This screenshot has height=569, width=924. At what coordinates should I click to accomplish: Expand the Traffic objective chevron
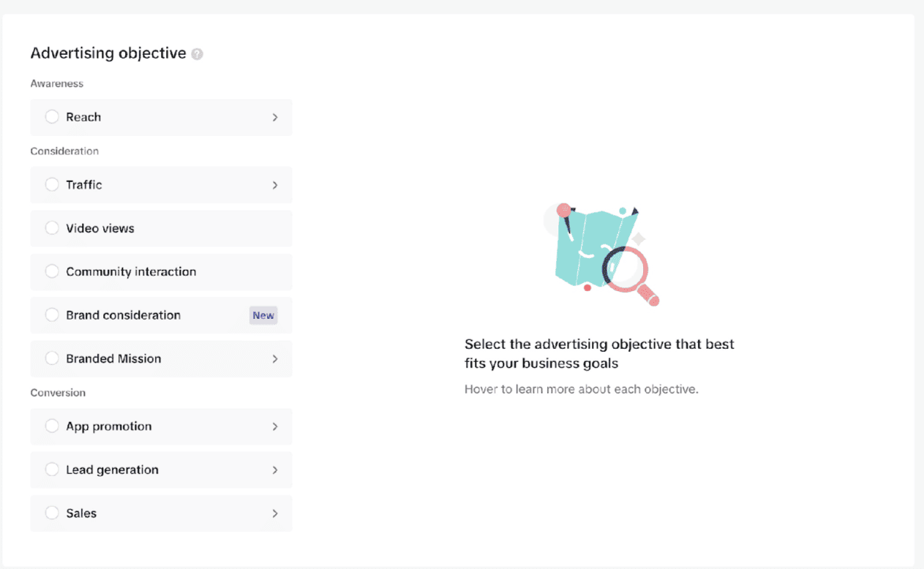coord(275,185)
